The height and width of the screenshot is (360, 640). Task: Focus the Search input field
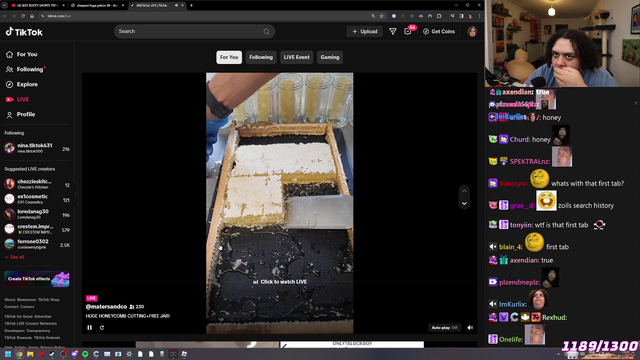click(188, 31)
